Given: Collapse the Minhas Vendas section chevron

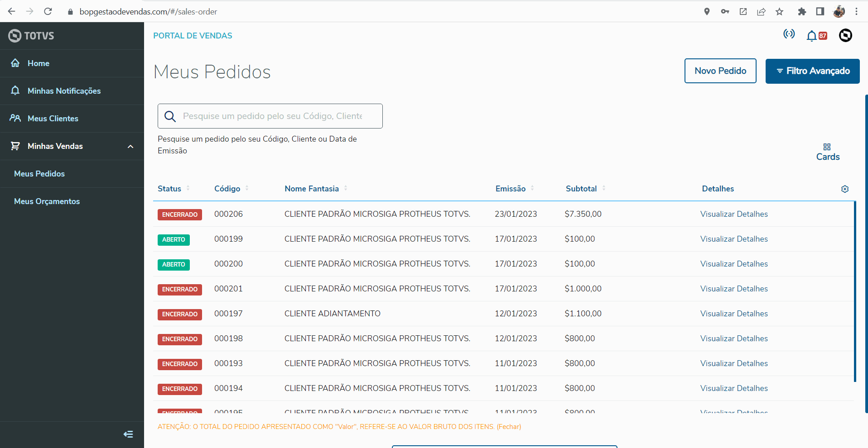Looking at the screenshot, I should tap(130, 146).
